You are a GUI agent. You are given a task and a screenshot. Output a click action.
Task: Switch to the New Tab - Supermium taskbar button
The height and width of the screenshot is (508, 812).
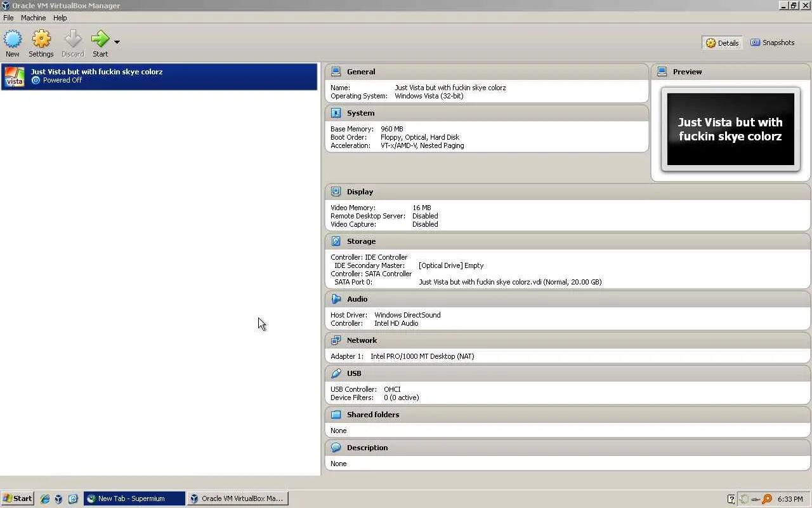tap(134, 498)
